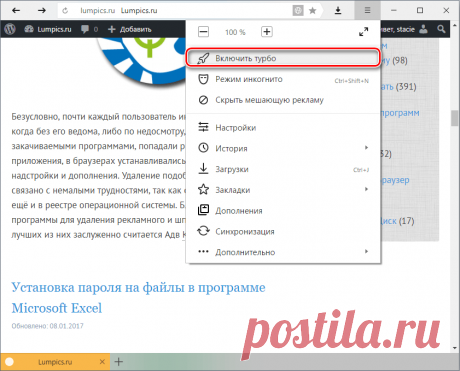Click the sync arrows icon next to Синхронизация
Viewport: 460px width, 371px height.
point(203,231)
